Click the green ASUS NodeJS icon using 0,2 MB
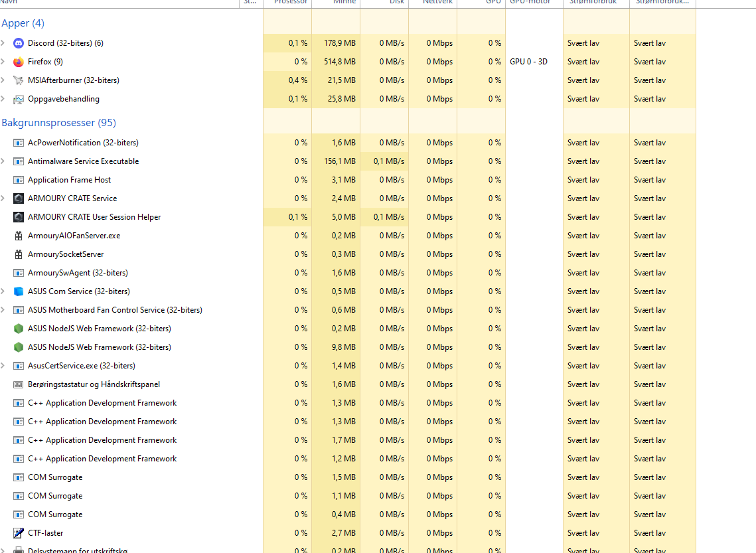This screenshot has width=756, height=553. 19,329
